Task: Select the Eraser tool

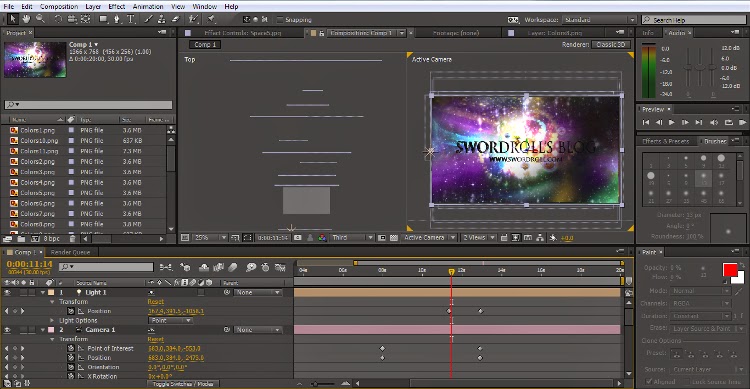Action: pos(176,19)
